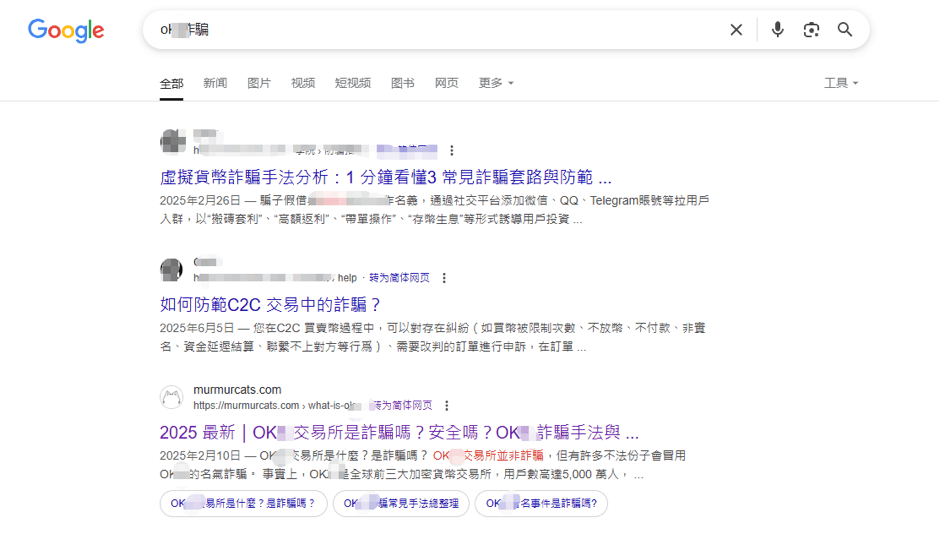Open the Google logo homepage link
Screen dimensions: 939x539
[66, 30]
